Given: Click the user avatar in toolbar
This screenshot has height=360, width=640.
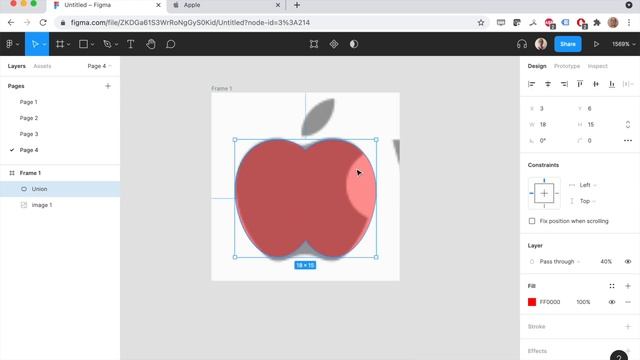Looking at the screenshot, I should coord(541,44).
